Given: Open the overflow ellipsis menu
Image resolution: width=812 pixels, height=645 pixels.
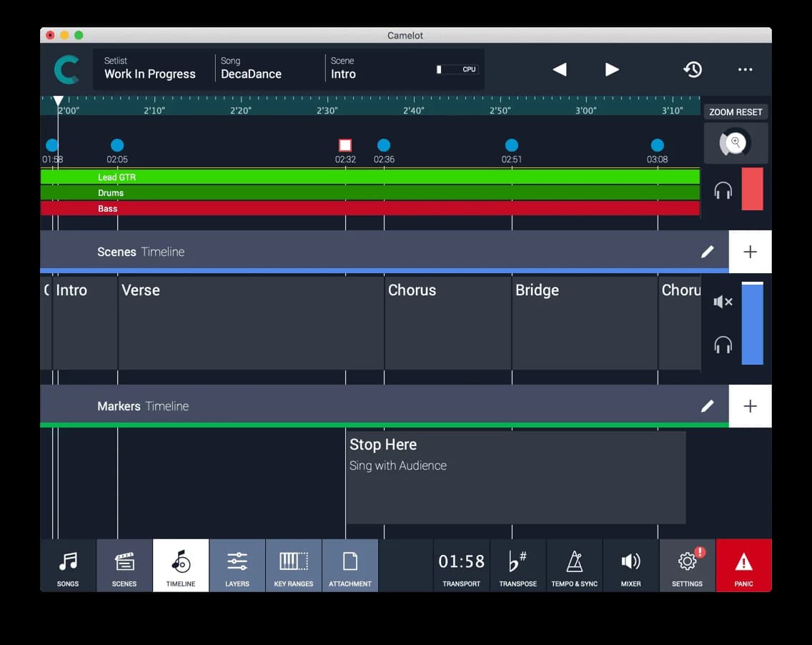Looking at the screenshot, I should coord(746,69).
